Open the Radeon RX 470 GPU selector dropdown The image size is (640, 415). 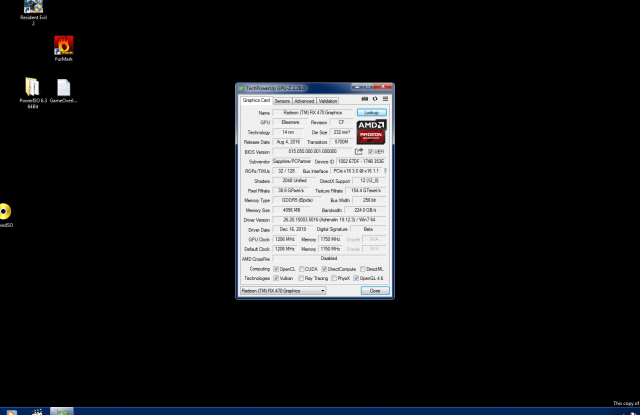(x=283, y=291)
